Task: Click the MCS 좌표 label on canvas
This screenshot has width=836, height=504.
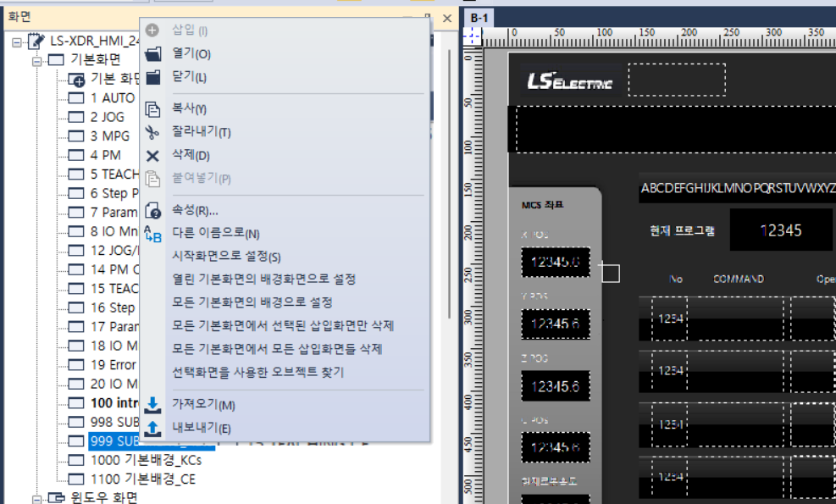Action: [543, 205]
